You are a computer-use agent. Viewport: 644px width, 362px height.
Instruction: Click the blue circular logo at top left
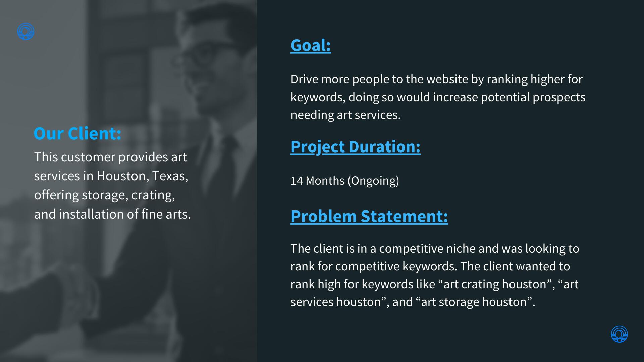26,32
